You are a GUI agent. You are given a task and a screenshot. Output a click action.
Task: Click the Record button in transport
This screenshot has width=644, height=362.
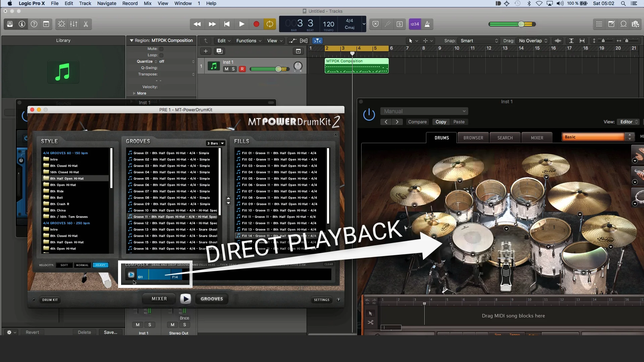pyautogui.click(x=256, y=24)
